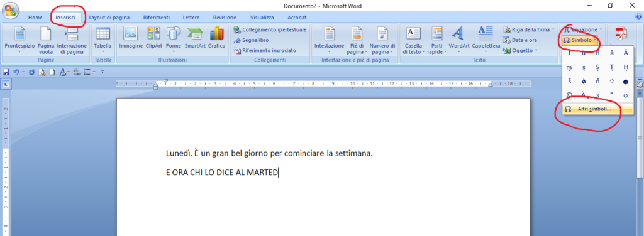Open the Lettere tab
The width and height of the screenshot is (644, 236).
(x=191, y=18)
